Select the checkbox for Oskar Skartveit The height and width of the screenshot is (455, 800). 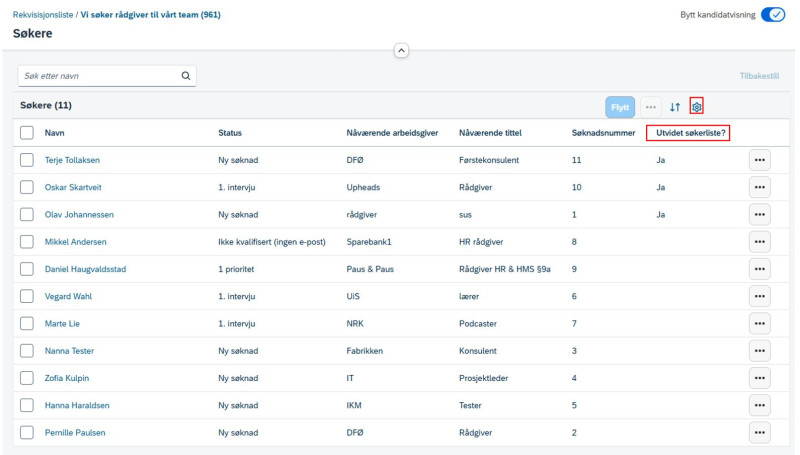coord(27,187)
